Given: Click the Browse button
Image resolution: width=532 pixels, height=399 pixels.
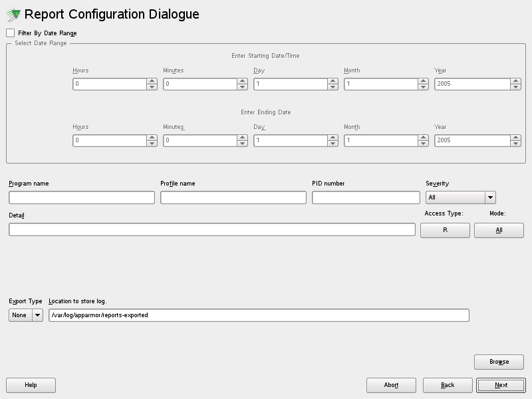Looking at the screenshot, I should [x=499, y=362].
